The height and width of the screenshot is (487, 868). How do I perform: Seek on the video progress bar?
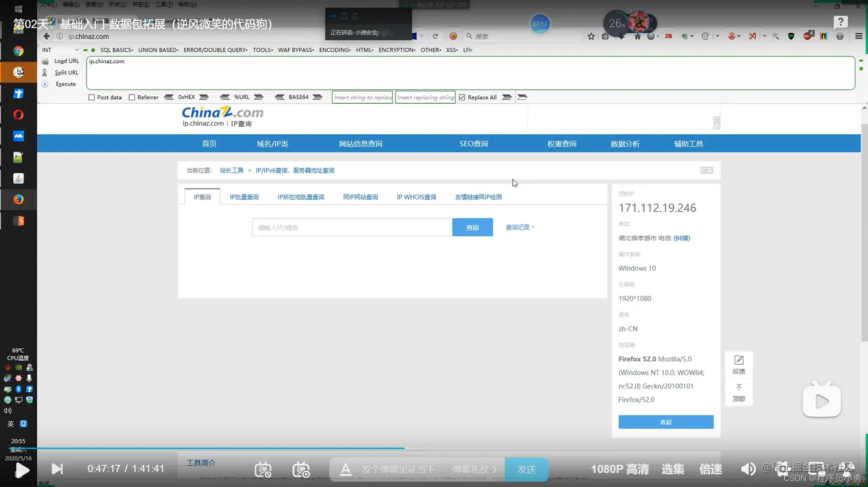tap(434, 448)
